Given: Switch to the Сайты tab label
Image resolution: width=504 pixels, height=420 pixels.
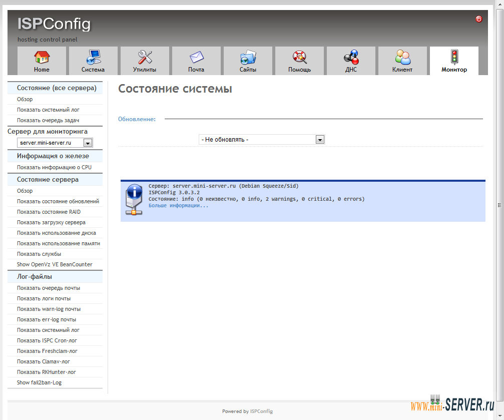Looking at the screenshot, I should click(248, 70).
